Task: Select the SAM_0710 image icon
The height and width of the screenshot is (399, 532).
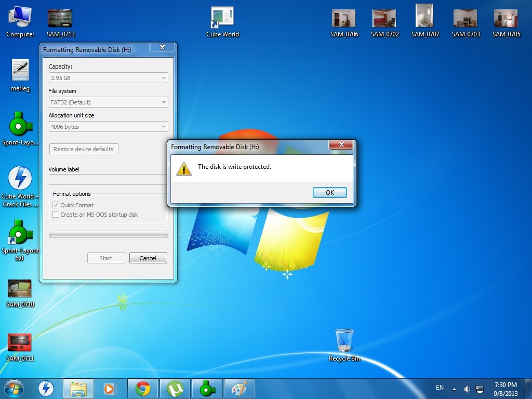Action: (20, 293)
